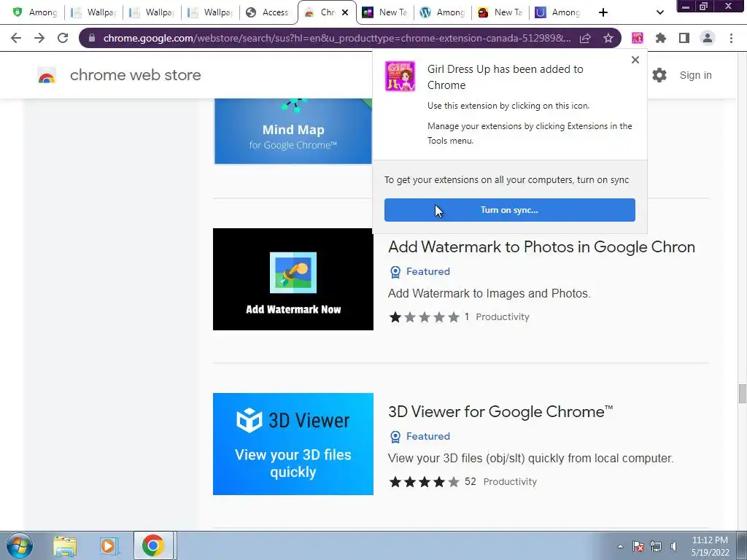Click Featured badge under 3D Viewer

tap(419, 436)
